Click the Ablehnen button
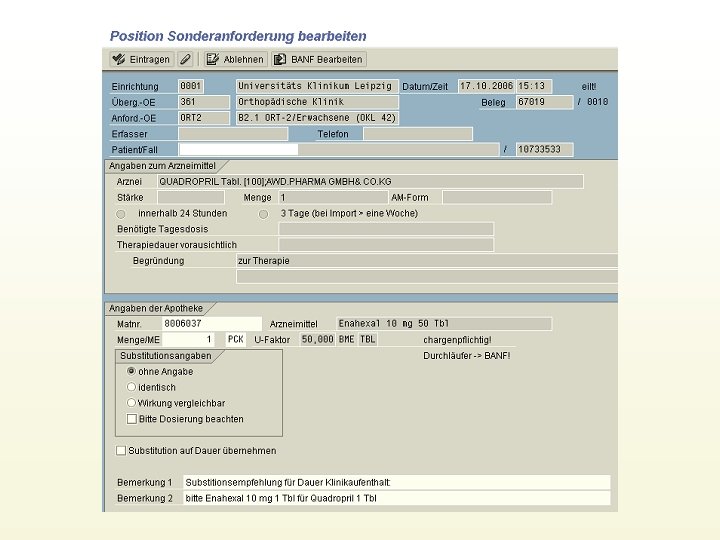This screenshot has width=720, height=540. coord(236,59)
